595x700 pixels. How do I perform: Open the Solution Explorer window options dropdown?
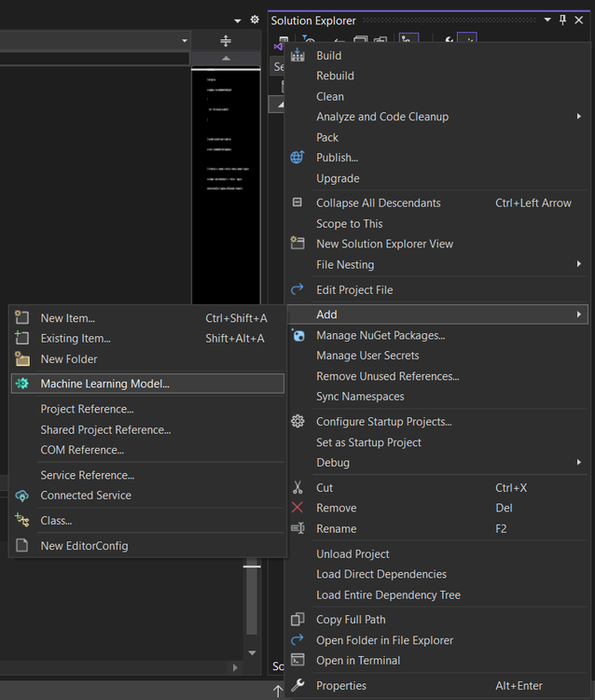[x=548, y=21]
